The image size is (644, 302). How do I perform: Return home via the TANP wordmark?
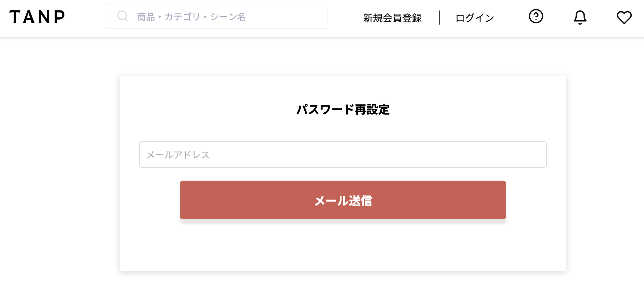[38, 17]
